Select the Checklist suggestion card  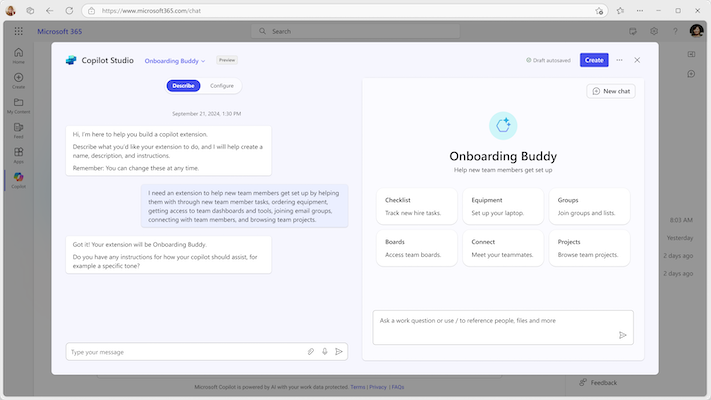[x=416, y=206]
